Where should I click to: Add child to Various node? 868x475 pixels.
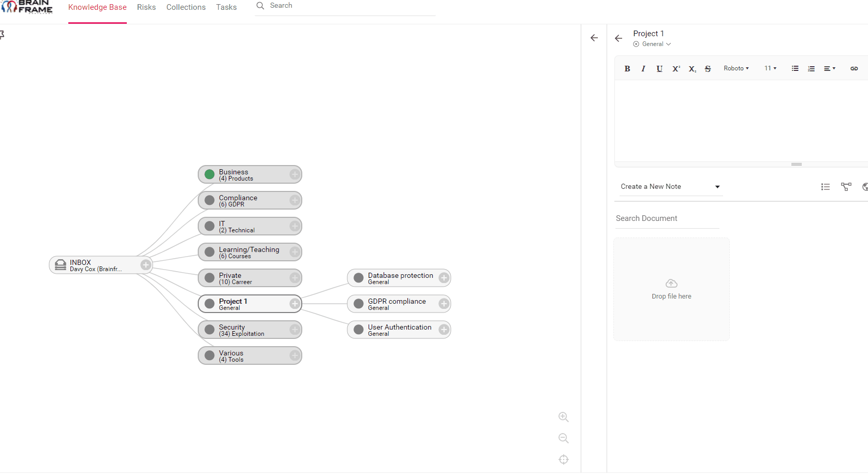295,355
